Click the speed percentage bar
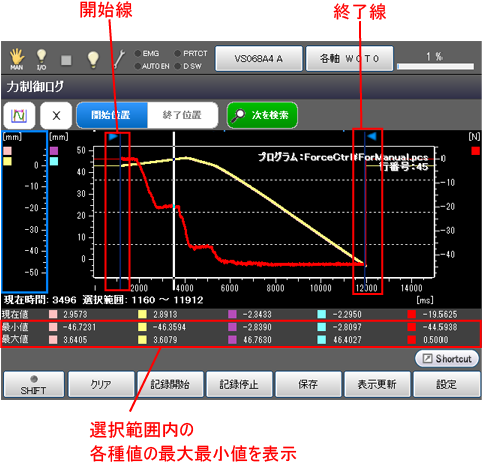The image size is (482, 463). coord(436,66)
